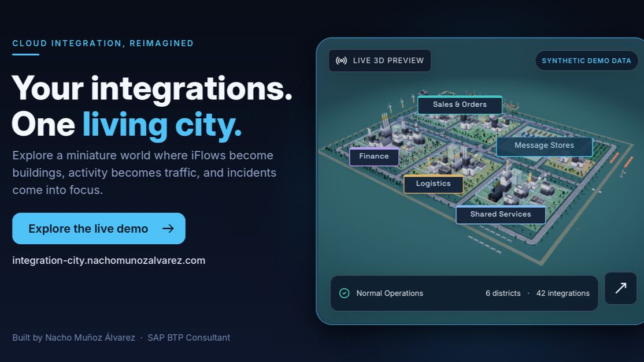
Task: Click the "SAP BTP Consultant" text
Action: (x=188, y=337)
